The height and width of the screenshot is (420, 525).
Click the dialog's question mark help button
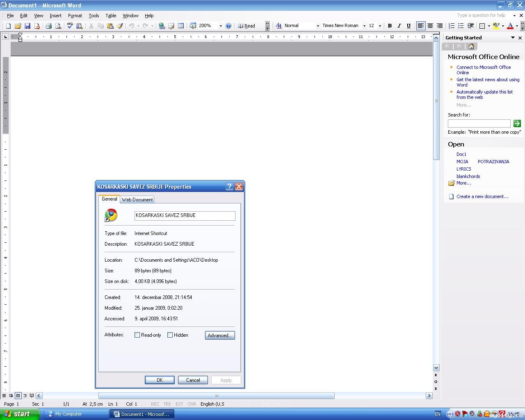(x=230, y=187)
